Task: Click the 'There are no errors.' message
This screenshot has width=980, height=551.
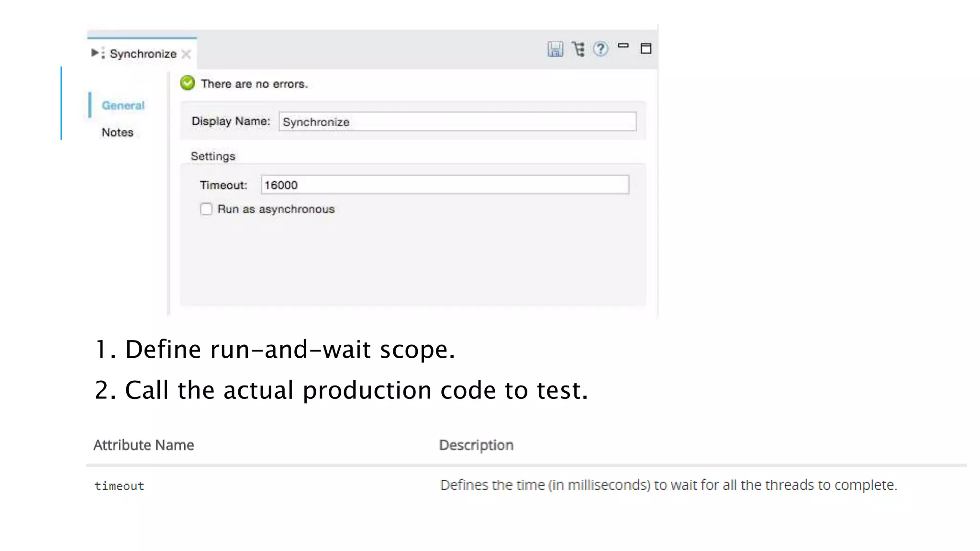Action: (x=254, y=84)
